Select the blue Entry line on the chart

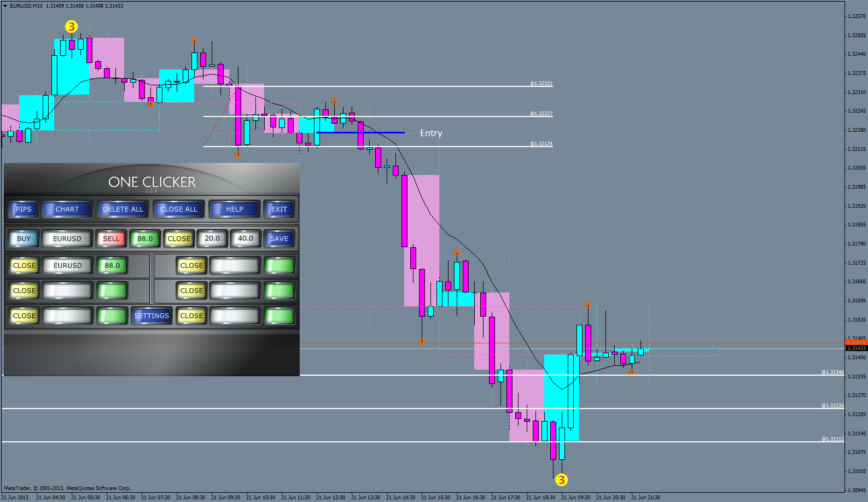[x=360, y=132]
